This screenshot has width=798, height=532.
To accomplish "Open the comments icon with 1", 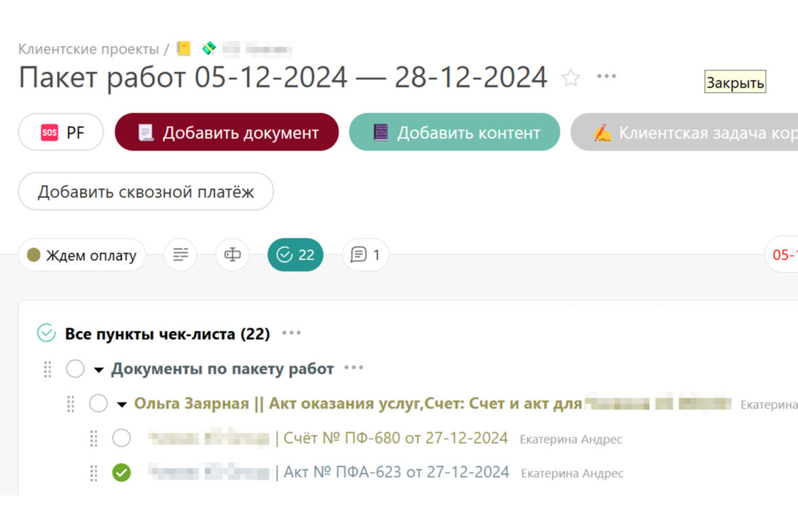I will tap(365, 254).
